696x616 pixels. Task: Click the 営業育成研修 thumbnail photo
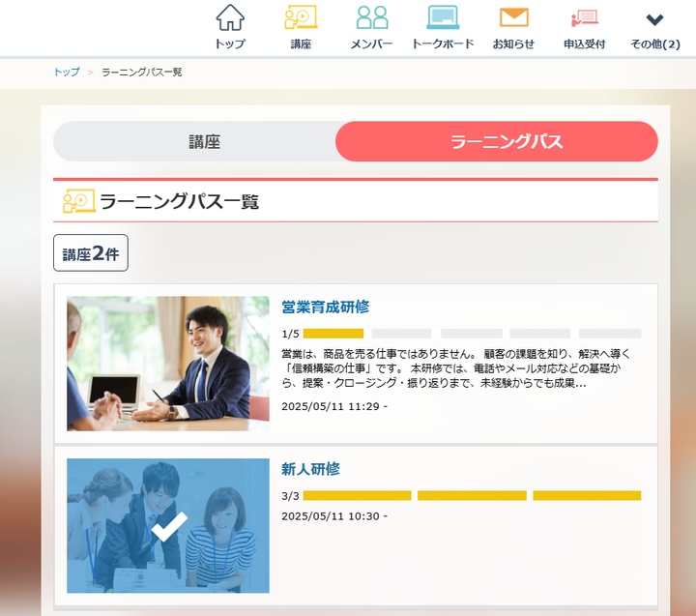point(168,364)
